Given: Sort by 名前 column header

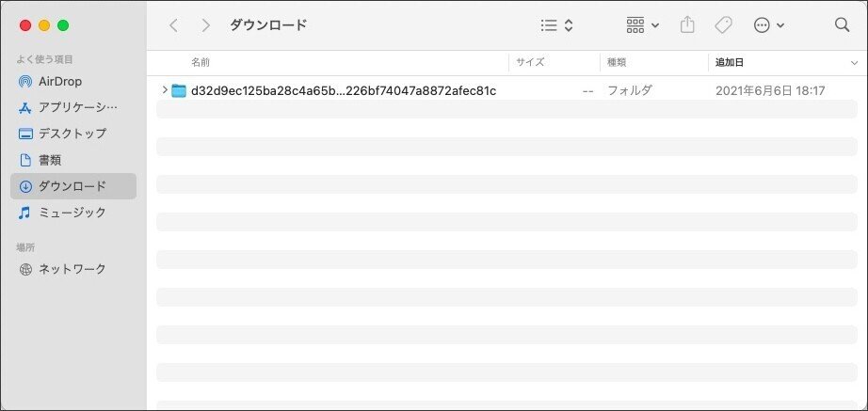Looking at the screenshot, I should pos(201,62).
